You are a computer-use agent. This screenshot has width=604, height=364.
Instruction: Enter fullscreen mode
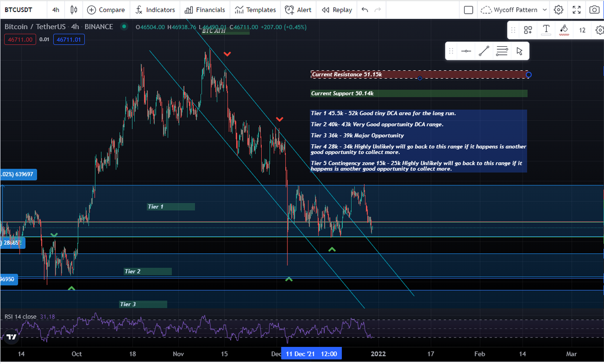click(x=577, y=10)
